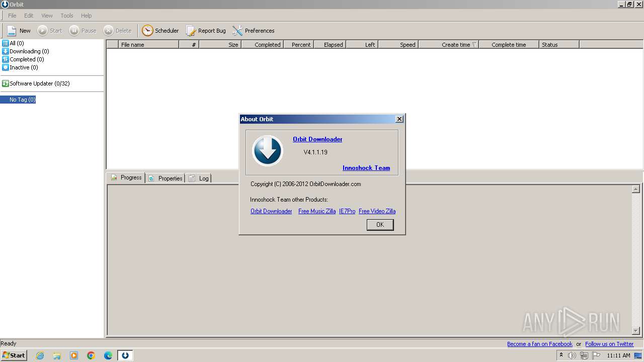Sort by Size column header

click(x=220, y=45)
